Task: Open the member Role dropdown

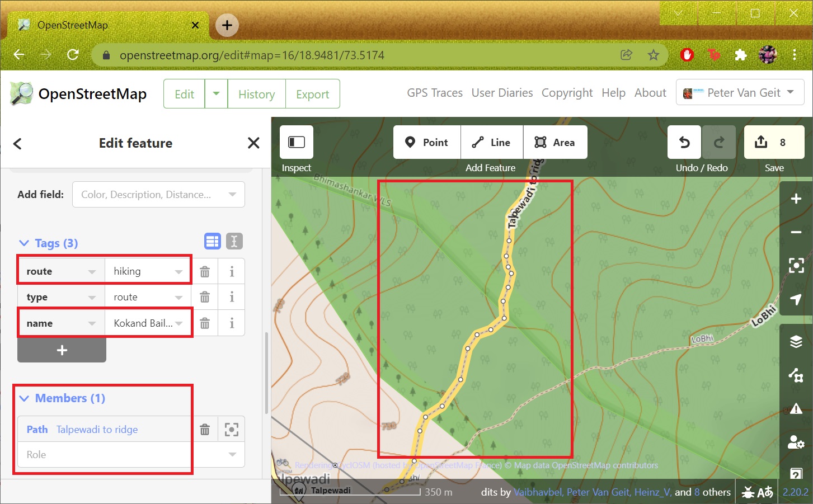Action: [232, 455]
